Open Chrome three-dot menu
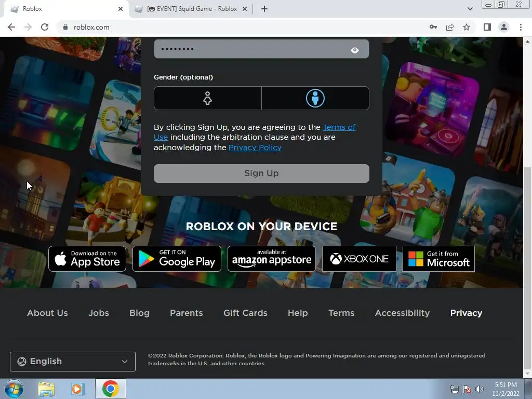The image size is (532, 399). coord(521,27)
